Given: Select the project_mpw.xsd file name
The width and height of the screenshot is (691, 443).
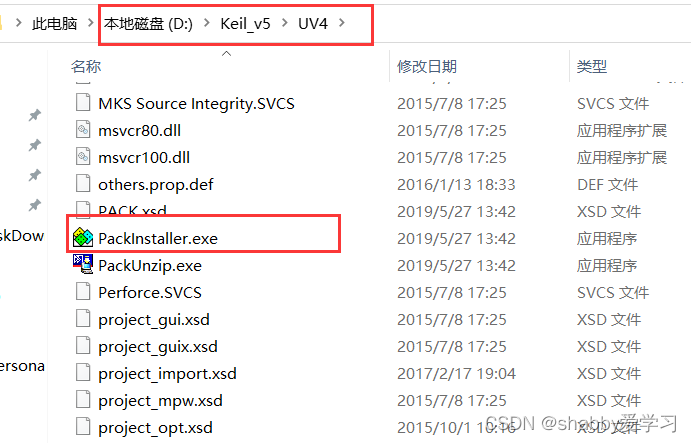Looking at the screenshot, I should point(160,400).
